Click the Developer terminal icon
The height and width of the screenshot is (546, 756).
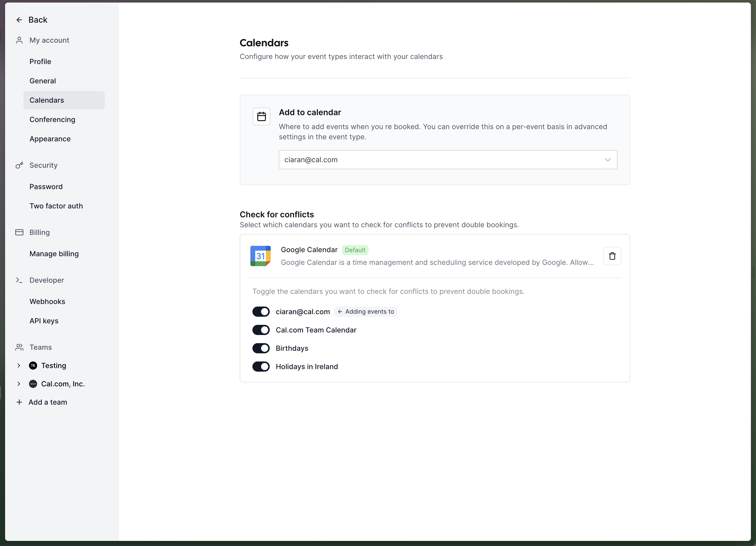coord(19,280)
